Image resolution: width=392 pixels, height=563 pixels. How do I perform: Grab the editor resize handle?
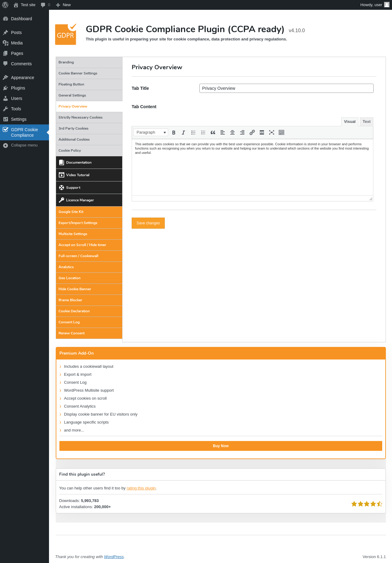click(371, 199)
